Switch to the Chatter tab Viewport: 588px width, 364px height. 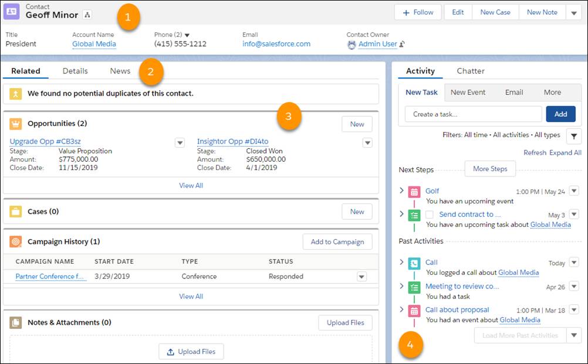[470, 71]
